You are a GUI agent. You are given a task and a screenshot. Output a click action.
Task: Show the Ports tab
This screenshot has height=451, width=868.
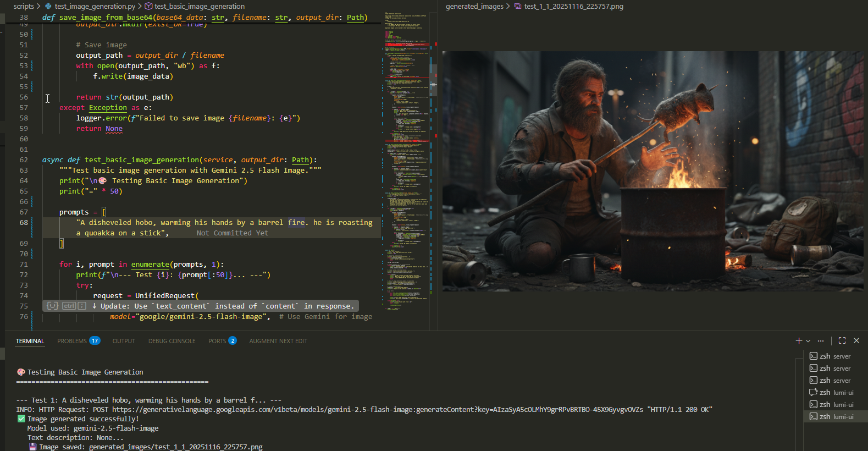tap(217, 341)
